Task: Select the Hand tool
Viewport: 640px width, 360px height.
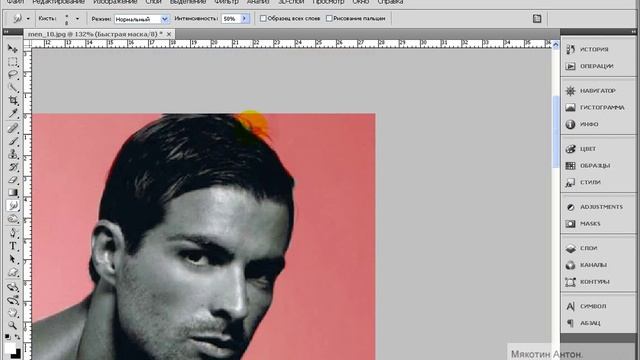Action: click(x=13, y=313)
